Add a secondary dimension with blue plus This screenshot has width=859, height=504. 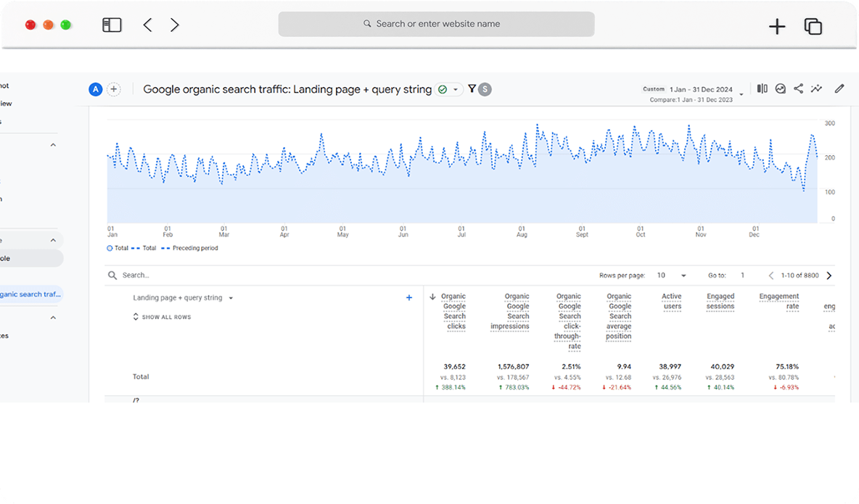[x=408, y=297]
